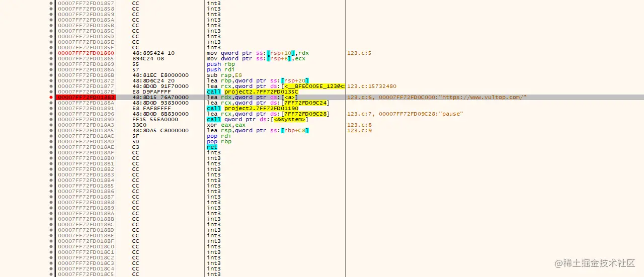
Task: Click comment with https://www.vultop.com/ string
Action: click(x=437, y=97)
